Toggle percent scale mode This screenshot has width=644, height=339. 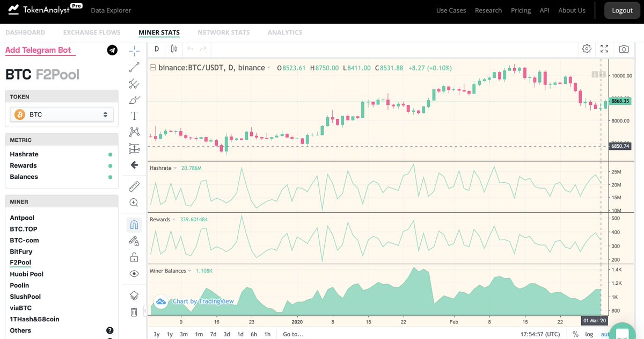(575, 334)
